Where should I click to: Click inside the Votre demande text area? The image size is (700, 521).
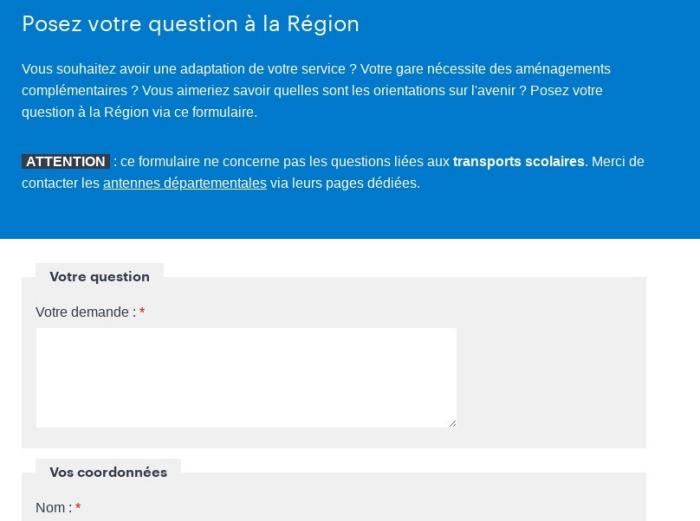coord(246,378)
